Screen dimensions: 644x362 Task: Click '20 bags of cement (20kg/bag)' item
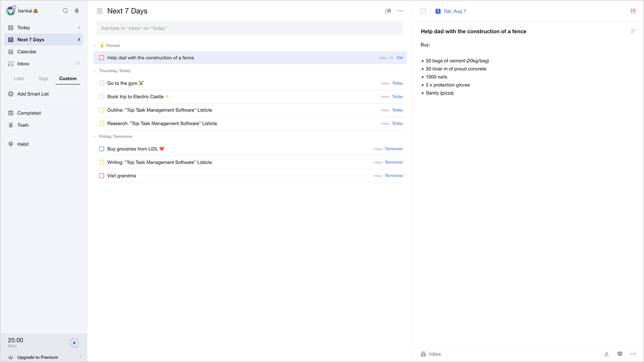point(457,61)
